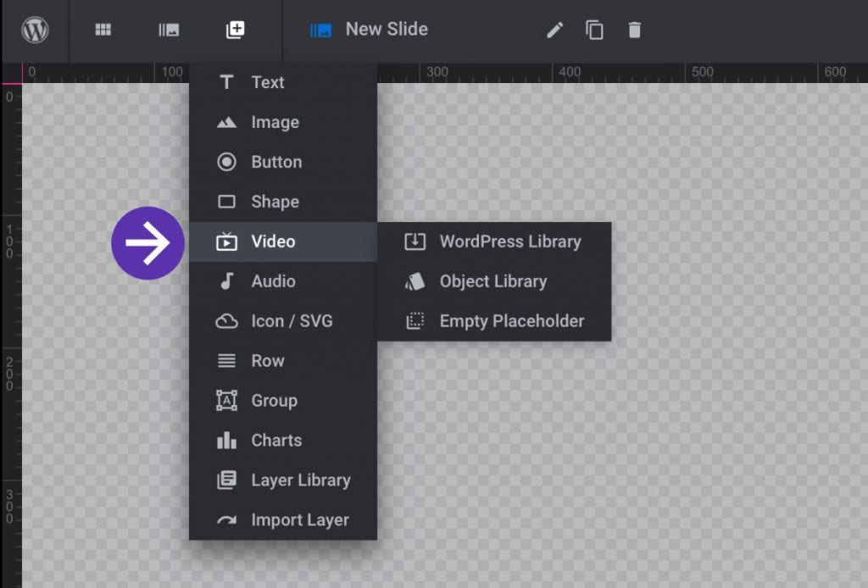Delete the slide using the trash icon
Screen dimensions: 868x588
point(635,30)
